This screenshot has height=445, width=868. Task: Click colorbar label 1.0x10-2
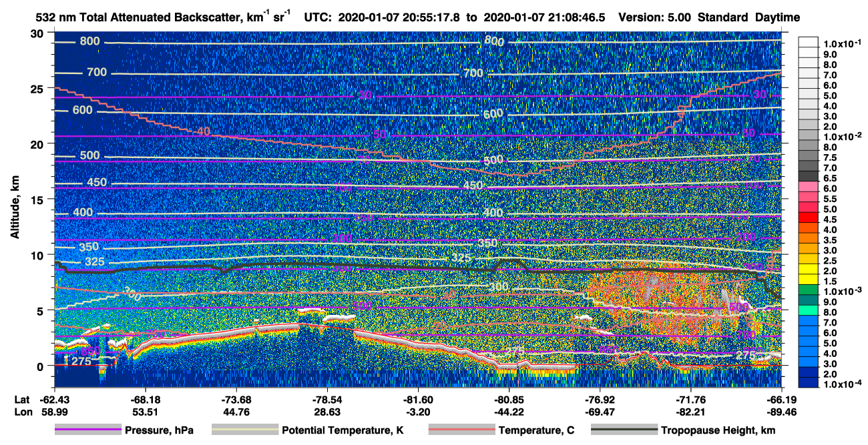point(842,136)
